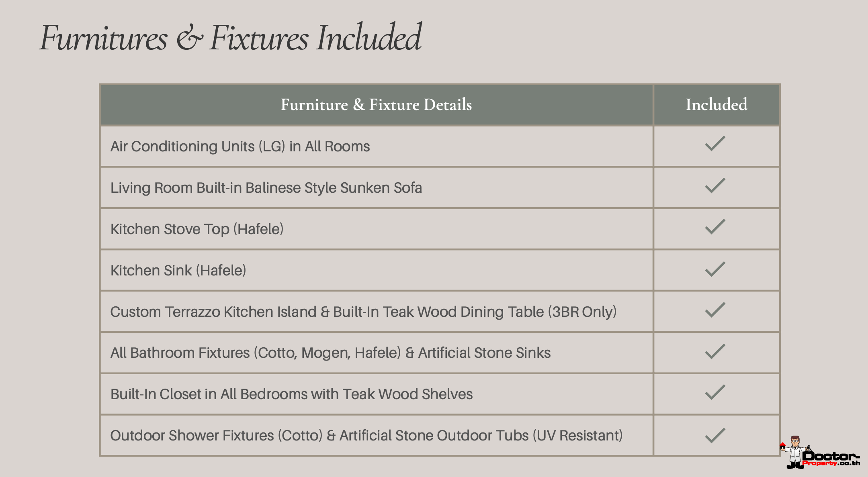Screen dimensions: 868x477
Task: Click the Outdoor Shower Fixtures row checkmark
Action: [x=715, y=435]
